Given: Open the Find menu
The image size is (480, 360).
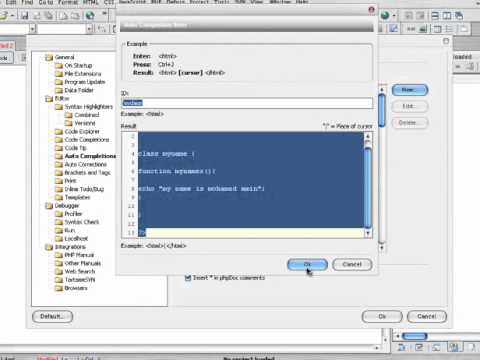Looking at the screenshot, I should pyautogui.click(x=27, y=2).
